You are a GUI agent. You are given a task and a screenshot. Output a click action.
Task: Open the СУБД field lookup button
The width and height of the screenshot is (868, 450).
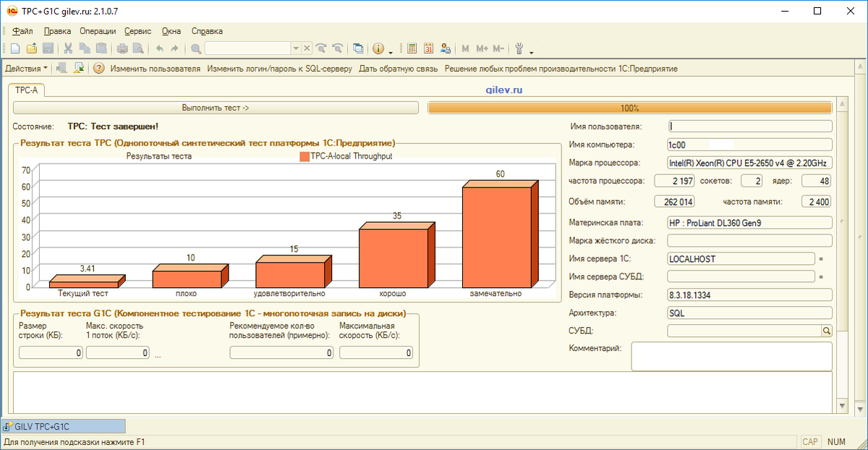point(826,331)
